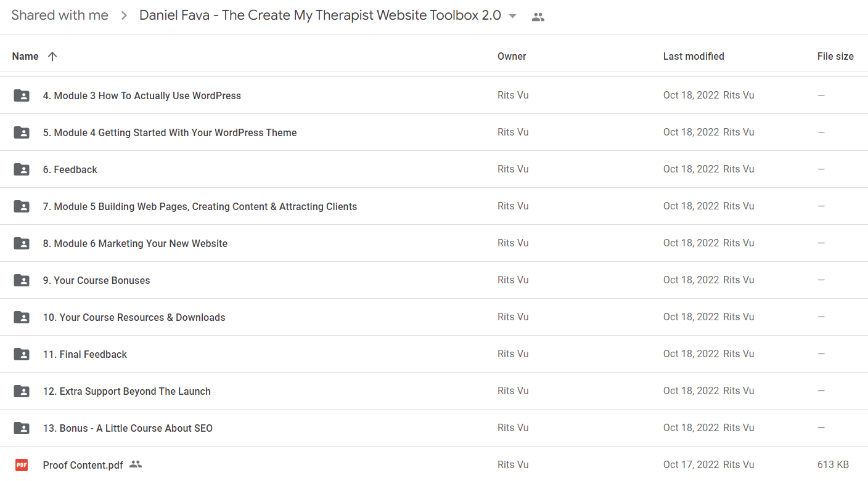
Task: Click the shared people icon beside folder title
Action: pos(538,17)
